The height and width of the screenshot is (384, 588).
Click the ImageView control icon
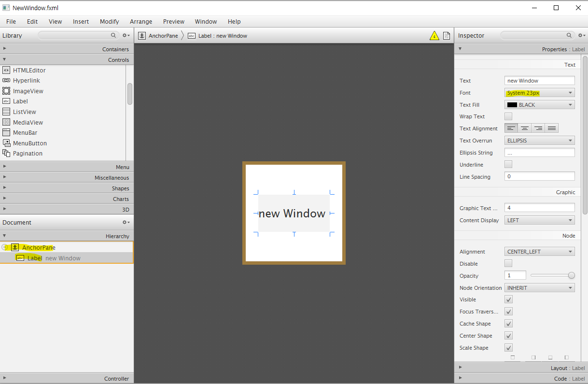pos(6,91)
